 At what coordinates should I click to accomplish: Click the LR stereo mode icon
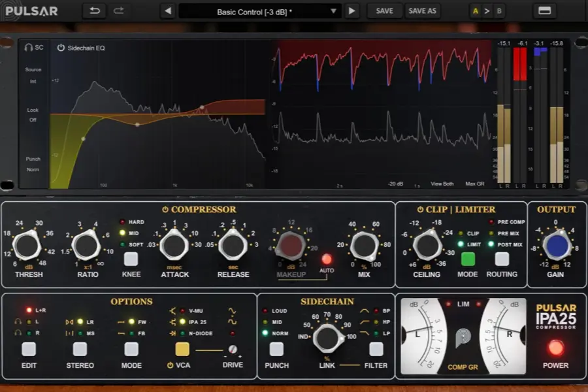click(x=69, y=322)
